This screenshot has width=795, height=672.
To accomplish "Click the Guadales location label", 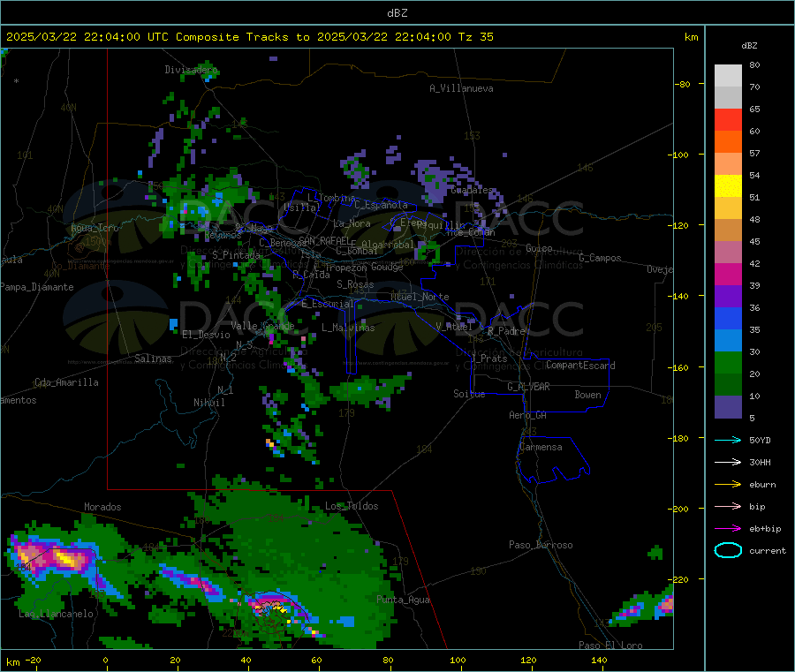I will (x=472, y=190).
